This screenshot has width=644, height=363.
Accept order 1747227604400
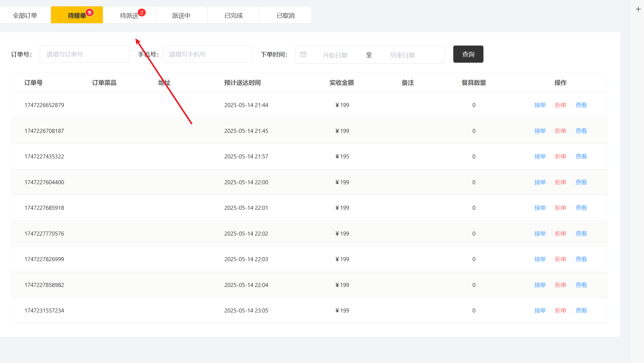pos(540,182)
